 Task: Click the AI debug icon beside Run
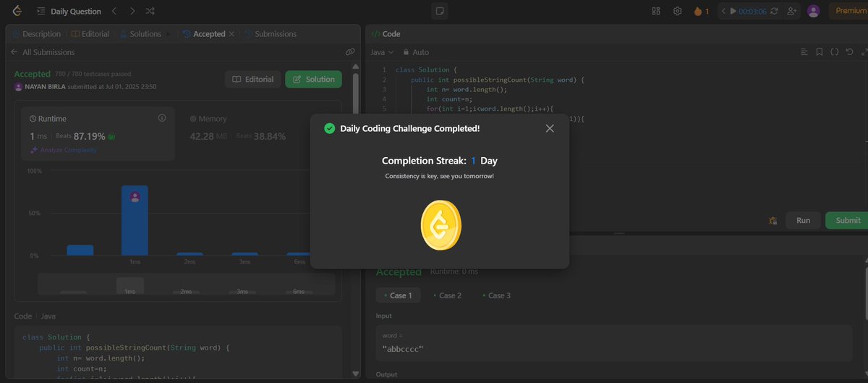(773, 220)
